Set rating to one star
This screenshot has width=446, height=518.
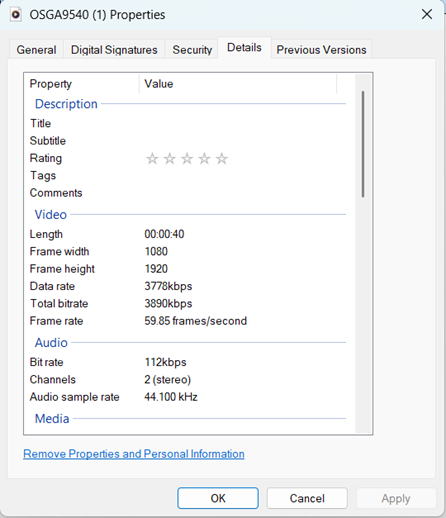[152, 159]
